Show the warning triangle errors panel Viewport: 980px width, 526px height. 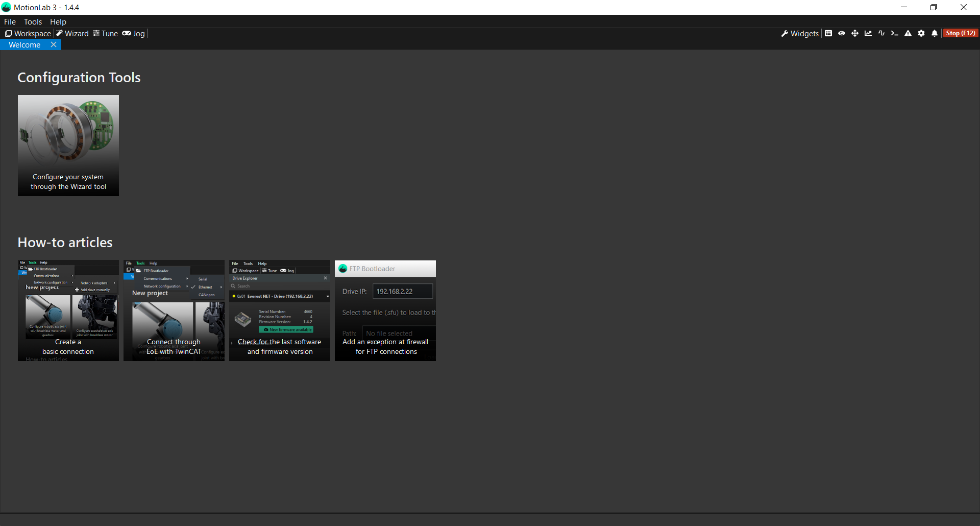click(908, 34)
